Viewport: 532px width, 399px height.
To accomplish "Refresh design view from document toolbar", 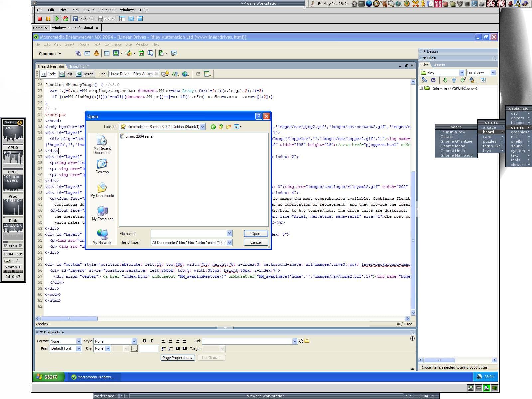I will point(198,74).
